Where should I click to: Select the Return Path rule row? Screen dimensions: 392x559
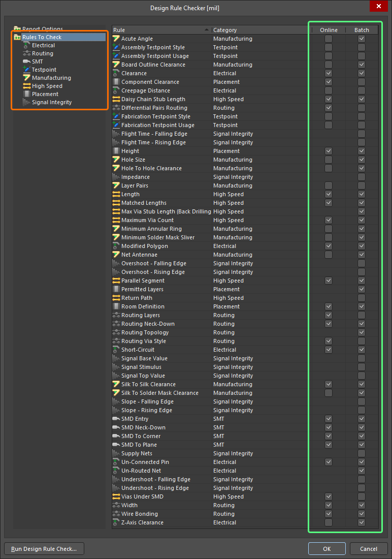[x=245, y=298]
